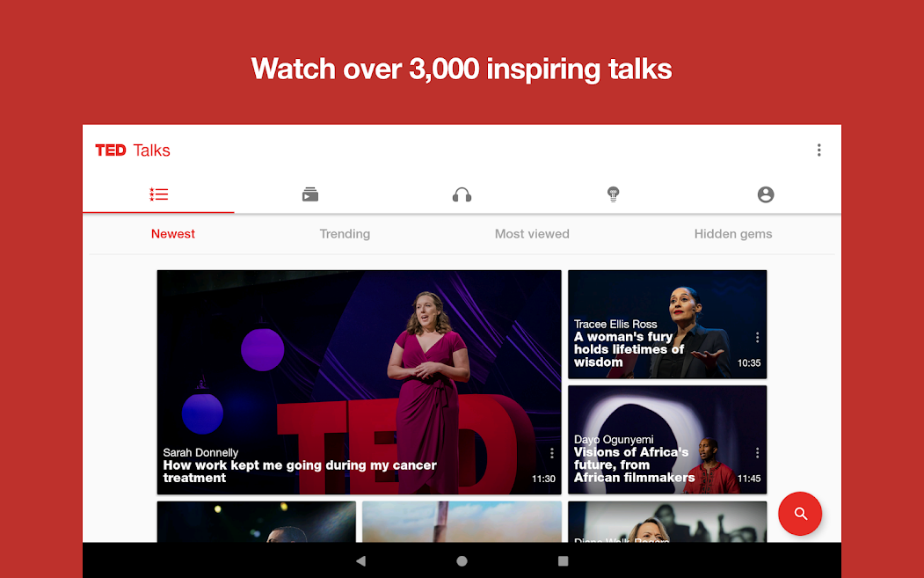Tap the red search floating button
Viewport: 924px width, 578px height.
(800, 514)
